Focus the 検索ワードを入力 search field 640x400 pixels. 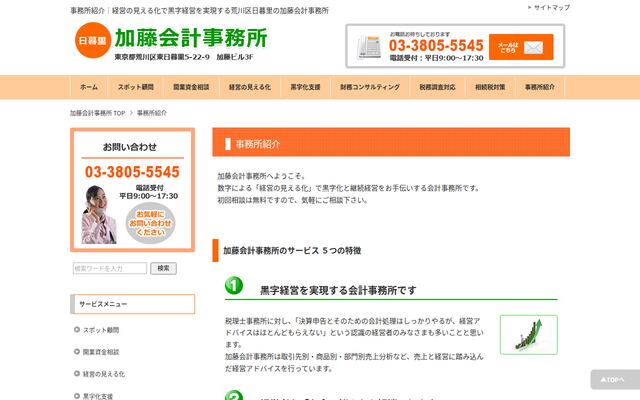(110, 268)
